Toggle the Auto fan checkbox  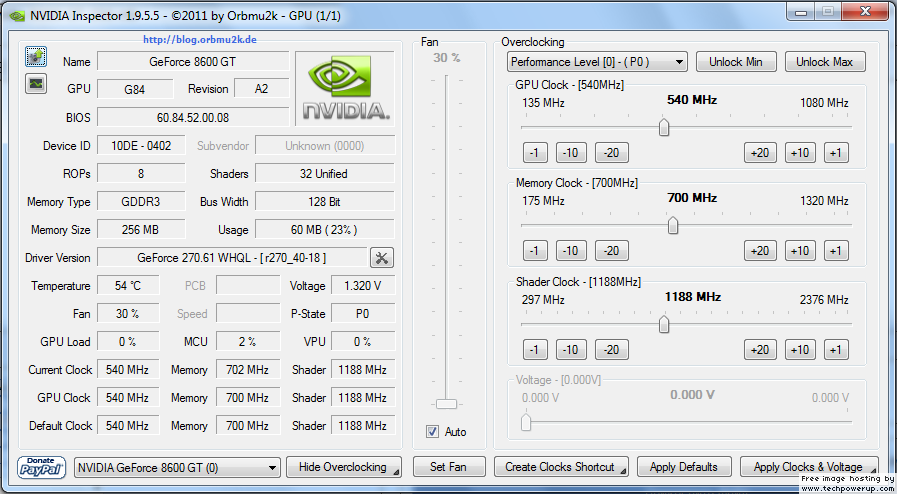click(433, 432)
